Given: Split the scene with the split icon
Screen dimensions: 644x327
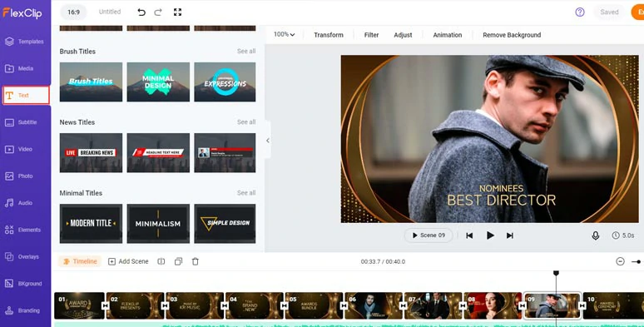Looking at the screenshot, I should click(161, 261).
